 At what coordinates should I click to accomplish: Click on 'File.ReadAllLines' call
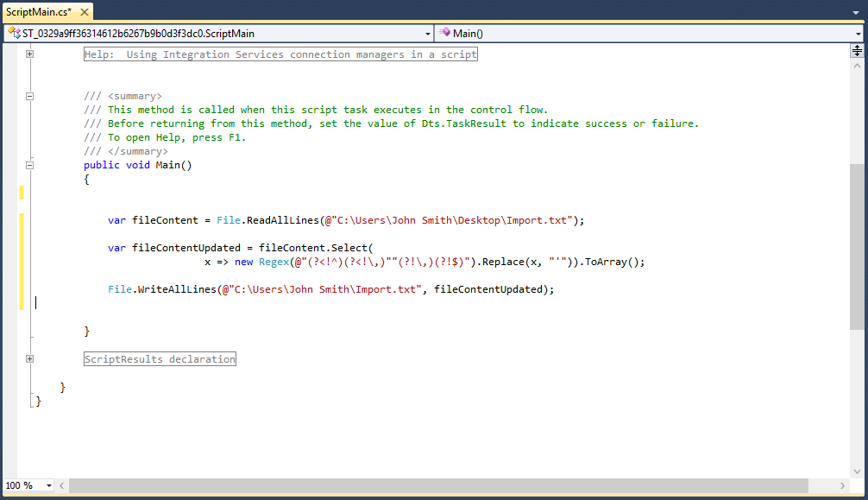pyautogui.click(x=268, y=220)
